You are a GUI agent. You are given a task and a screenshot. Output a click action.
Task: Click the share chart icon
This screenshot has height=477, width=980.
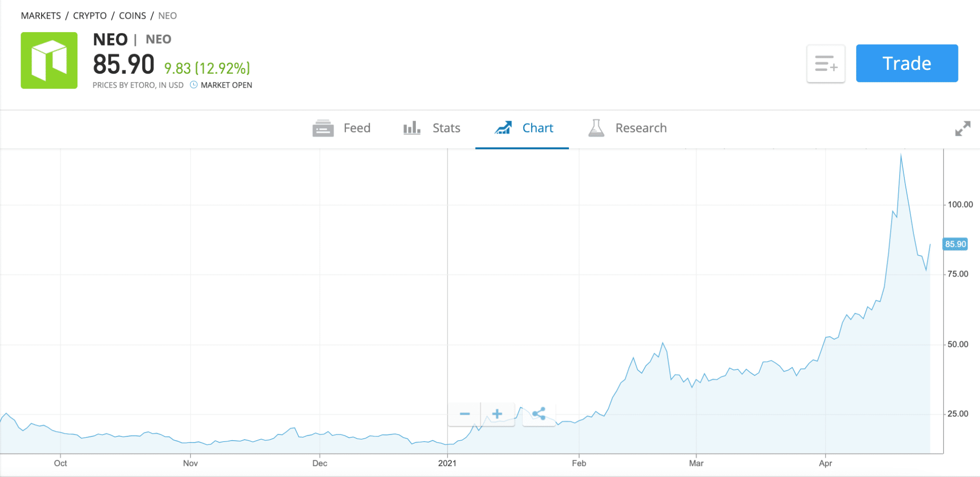pyautogui.click(x=539, y=414)
